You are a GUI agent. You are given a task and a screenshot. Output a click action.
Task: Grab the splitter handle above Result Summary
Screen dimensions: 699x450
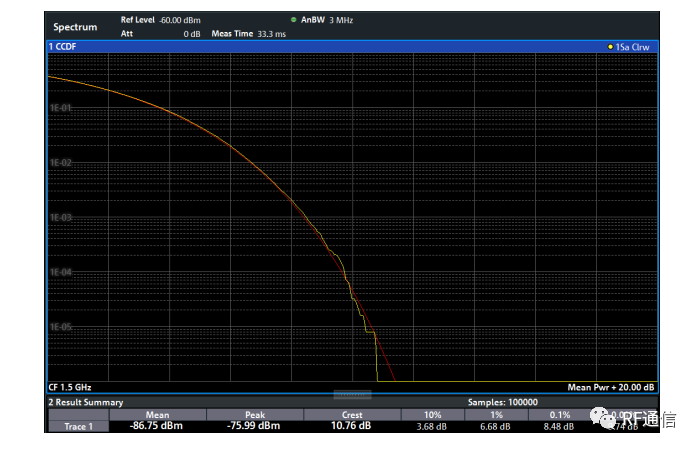(352, 394)
